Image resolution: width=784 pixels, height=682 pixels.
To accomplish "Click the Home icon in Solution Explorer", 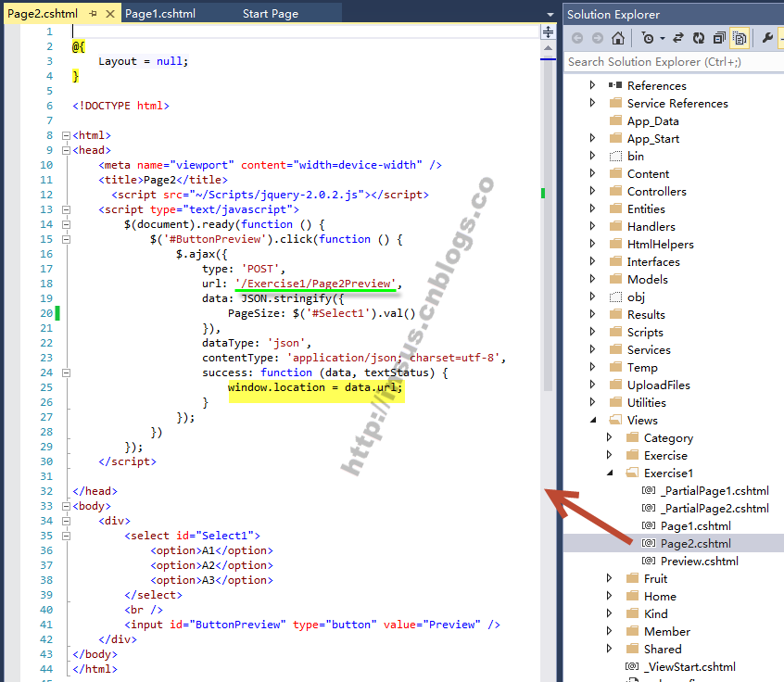I will pyautogui.click(x=618, y=38).
